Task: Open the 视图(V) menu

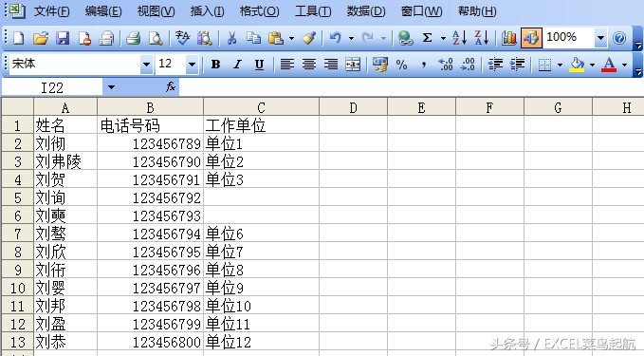Action: point(156,11)
